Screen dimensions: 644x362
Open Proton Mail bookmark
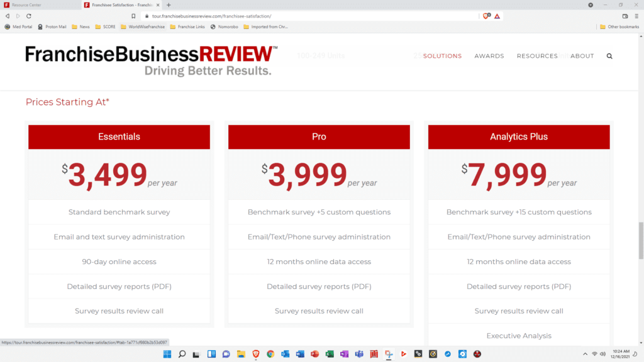click(52, 26)
